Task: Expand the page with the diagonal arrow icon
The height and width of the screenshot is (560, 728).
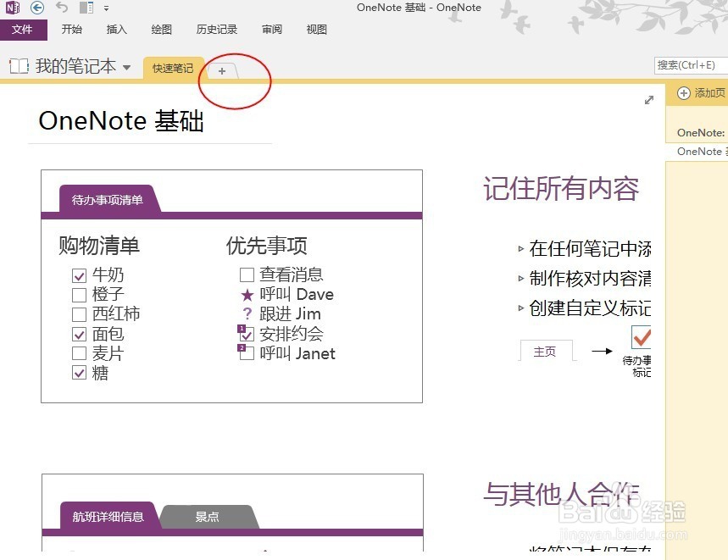Action: click(x=648, y=99)
